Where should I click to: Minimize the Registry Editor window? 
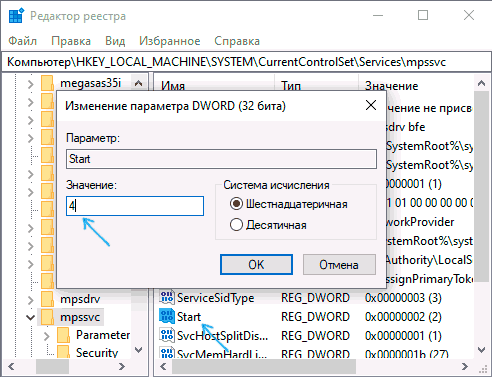click(x=378, y=15)
